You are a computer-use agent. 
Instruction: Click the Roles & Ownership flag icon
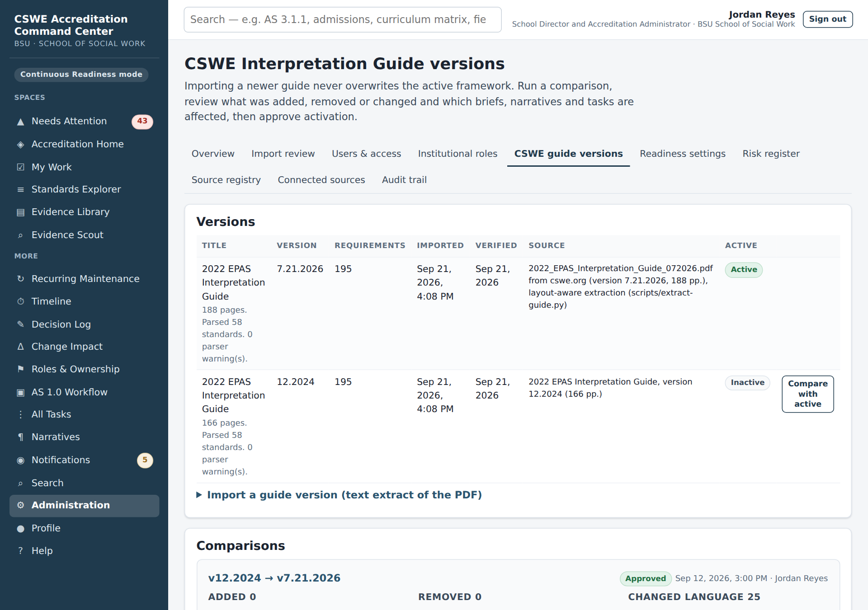pos(20,369)
